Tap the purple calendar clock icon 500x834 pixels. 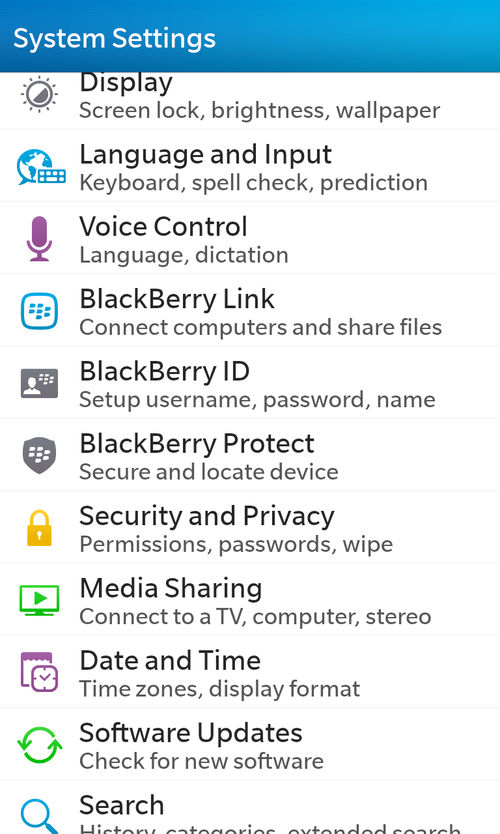click(39, 672)
